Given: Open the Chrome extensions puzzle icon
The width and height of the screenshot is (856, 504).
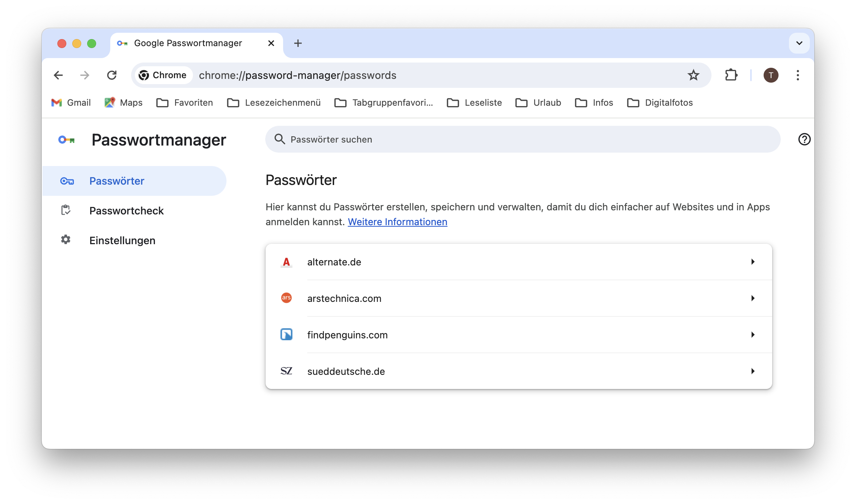Looking at the screenshot, I should tap(731, 75).
